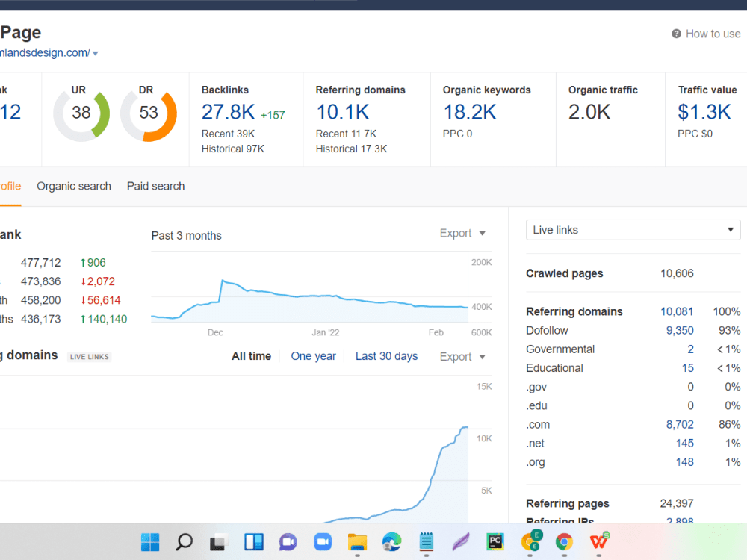Open Windows taskbar search
Viewport: 747px width, 560px height.
(185, 541)
